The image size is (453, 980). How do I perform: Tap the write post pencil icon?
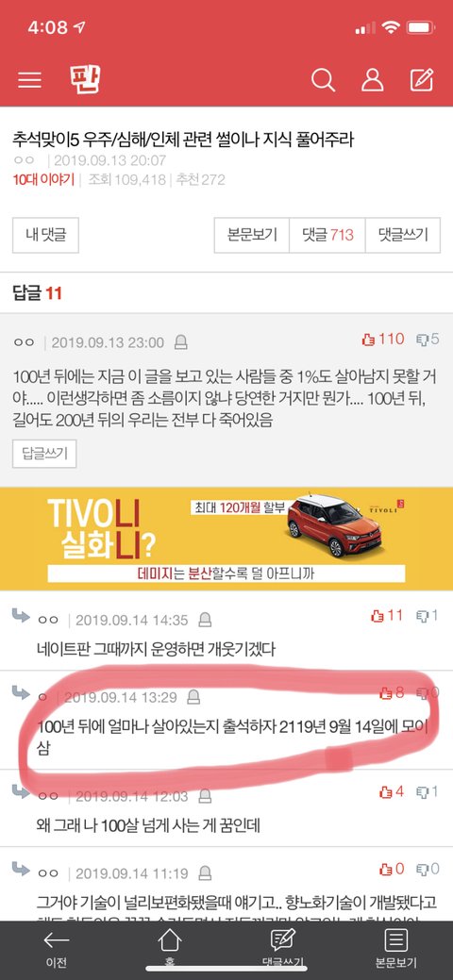click(422, 80)
